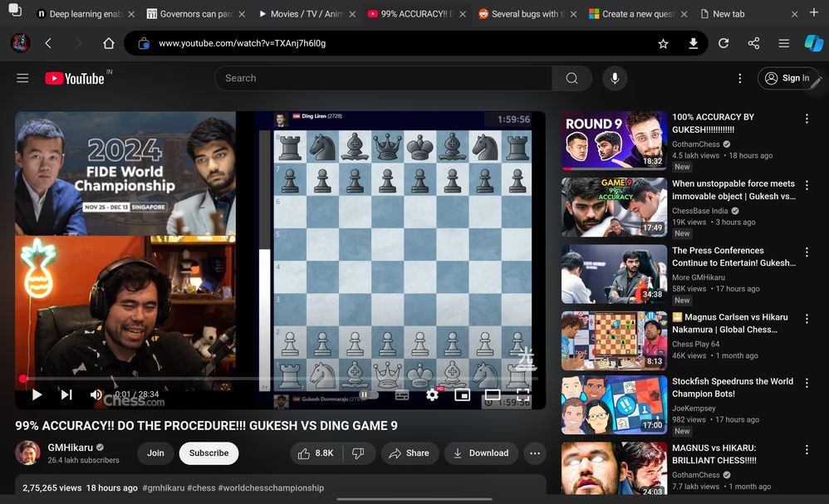The height and width of the screenshot is (504, 829).
Task: Open options for The Press Conferences video
Action: point(807,252)
